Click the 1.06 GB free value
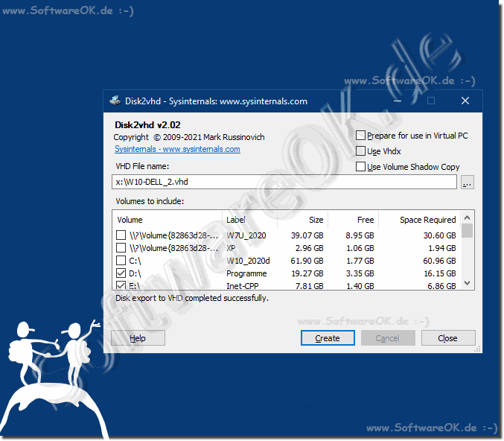504x441 pixels. click(x=360, y=248)
